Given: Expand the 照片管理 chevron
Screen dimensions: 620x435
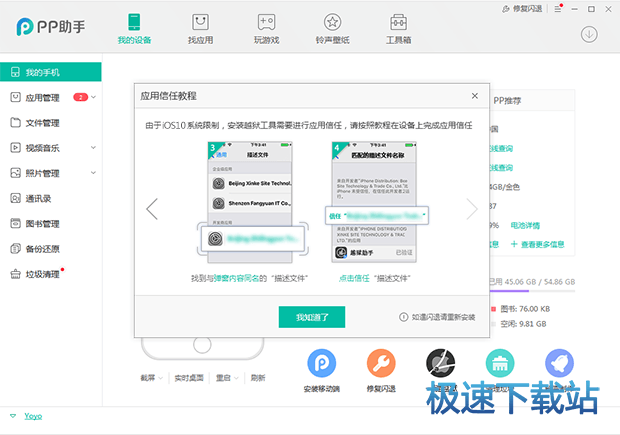Looking at the screenshot, I should [94, 172].
